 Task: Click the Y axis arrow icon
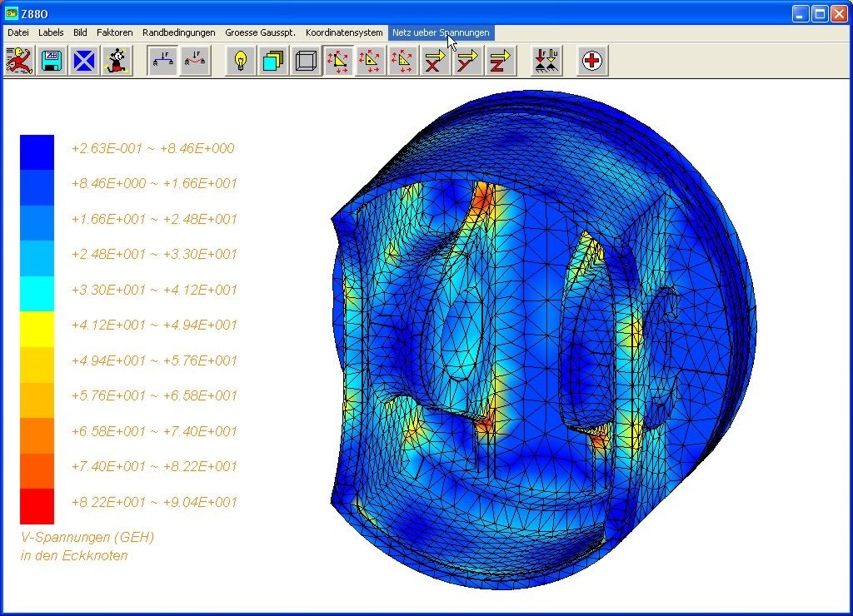point(466,61)
